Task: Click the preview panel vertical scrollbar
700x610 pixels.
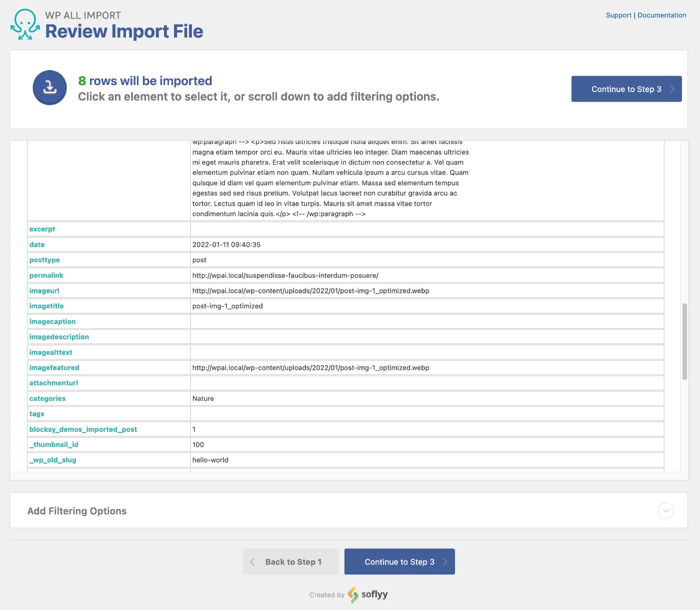Action: (x=684, y=341)
